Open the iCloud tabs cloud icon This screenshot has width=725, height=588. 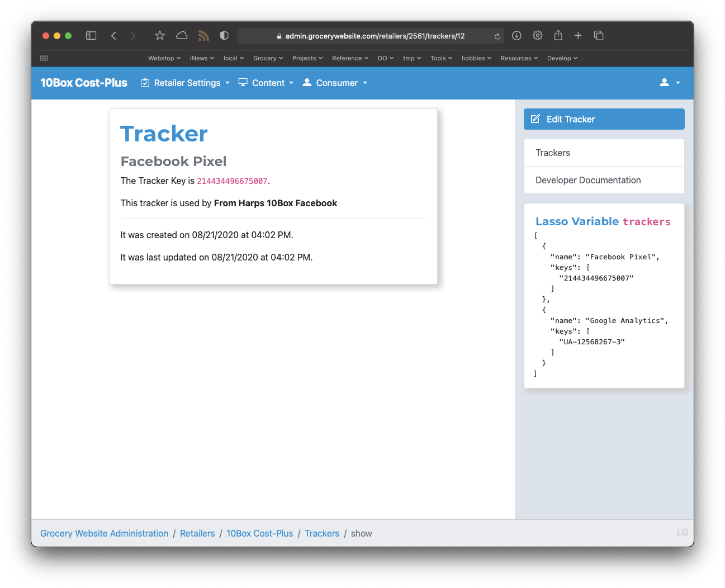click(x=182, y=36)
